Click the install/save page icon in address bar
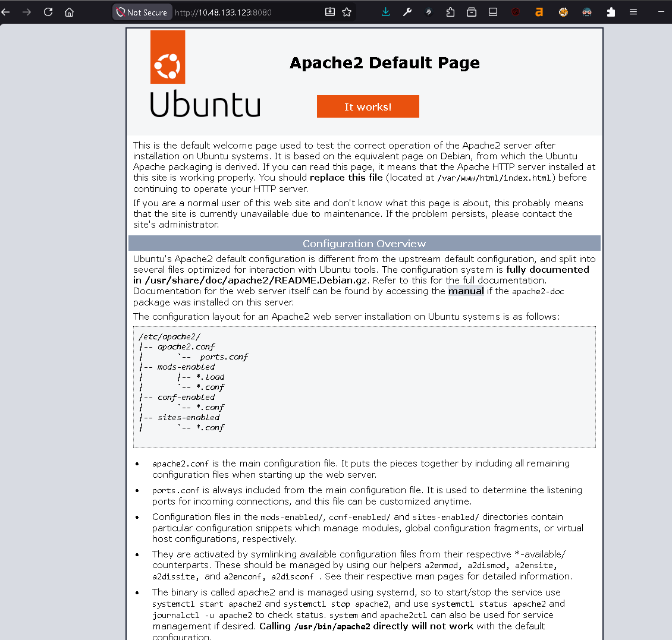 click(329, 12)
